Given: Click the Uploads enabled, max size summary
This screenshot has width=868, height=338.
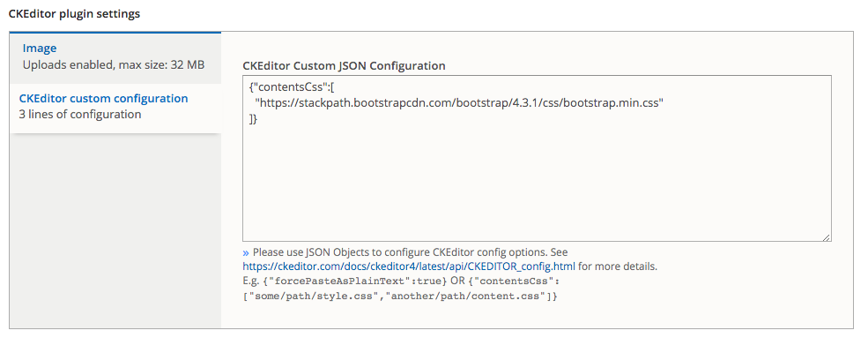Looking at the screenshot, I should point(114,64).
